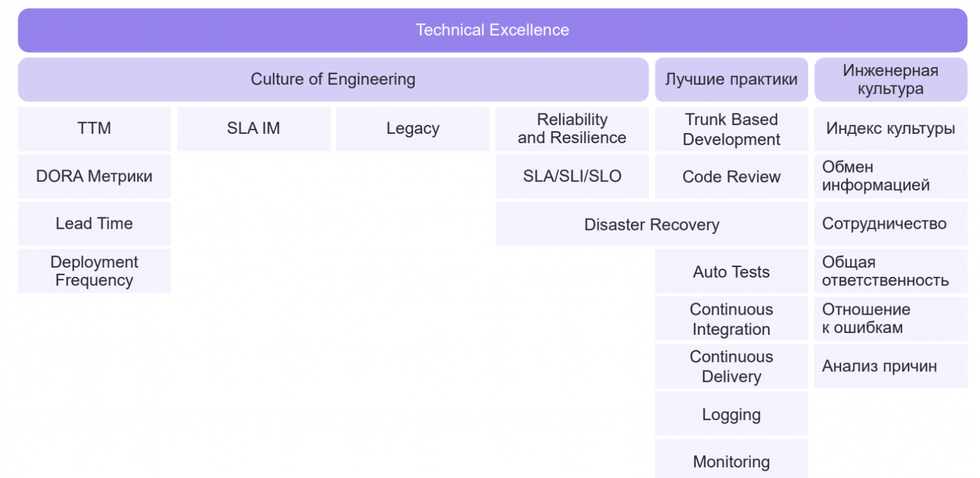Select the Code Review box

(x=731, y=177)
